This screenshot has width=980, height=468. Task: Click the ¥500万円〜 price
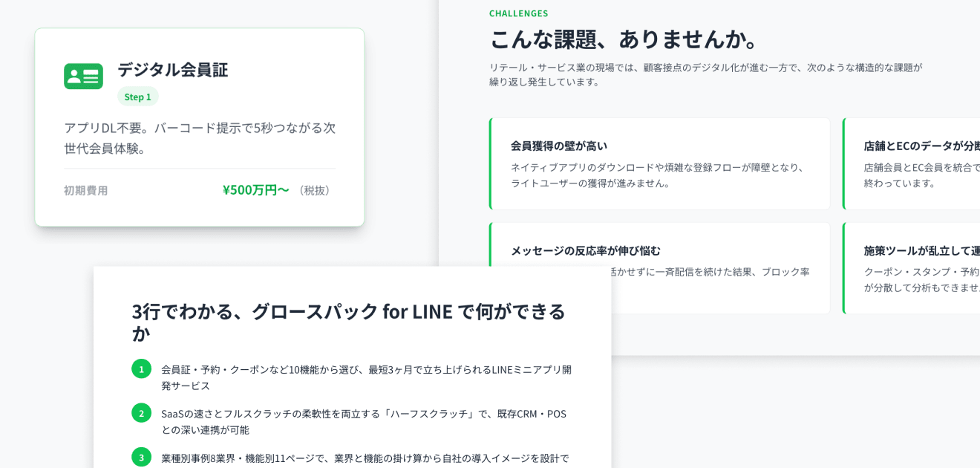255,189
